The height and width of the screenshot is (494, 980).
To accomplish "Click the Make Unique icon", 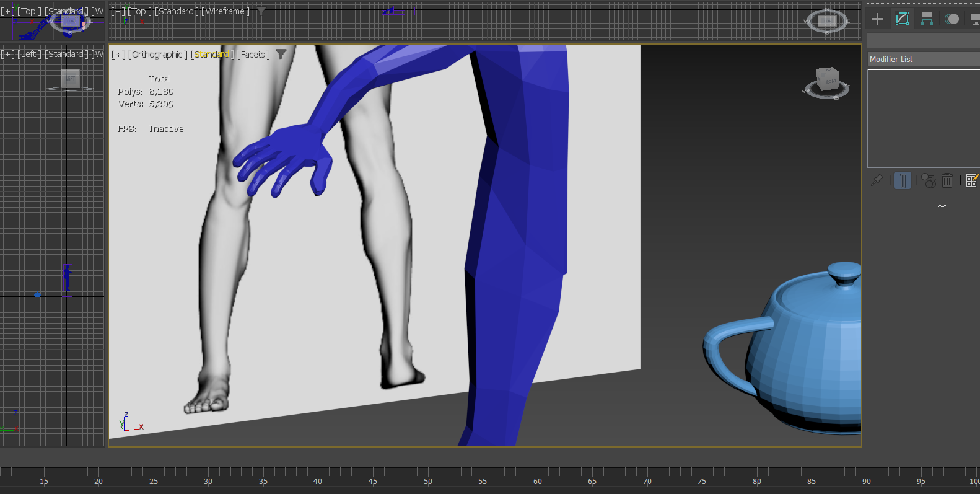I will [x=929, y=180].
